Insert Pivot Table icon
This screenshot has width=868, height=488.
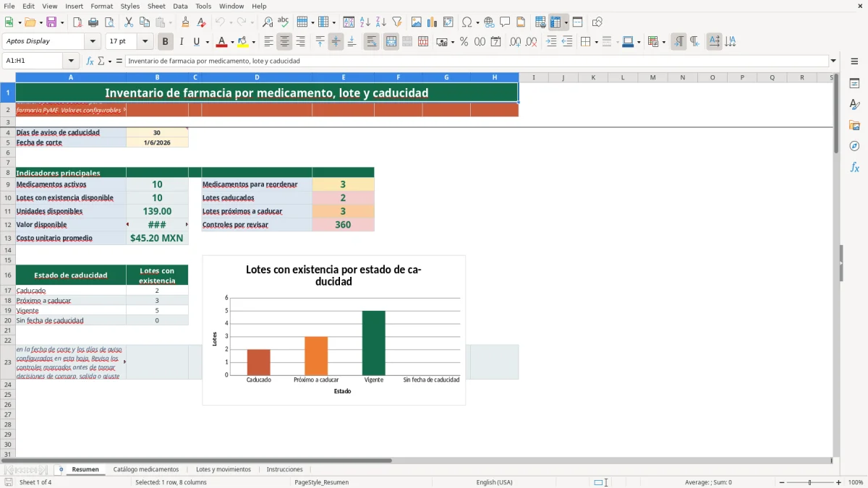(x=448, y=22)
